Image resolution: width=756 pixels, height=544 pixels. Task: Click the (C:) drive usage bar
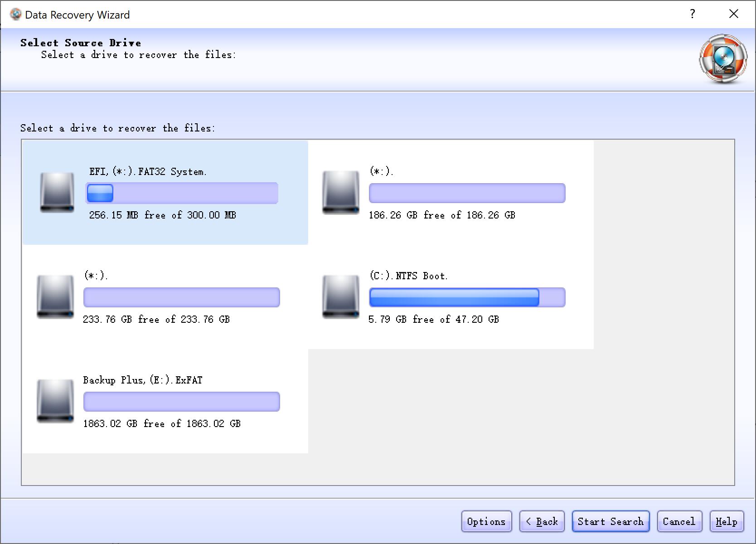[467, 297]
